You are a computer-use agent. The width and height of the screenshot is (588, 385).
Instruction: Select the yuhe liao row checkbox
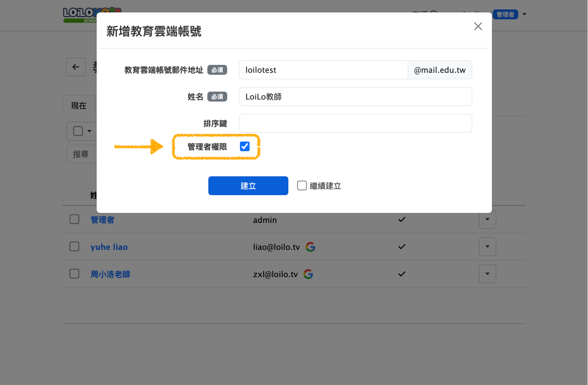click(74, 247)
